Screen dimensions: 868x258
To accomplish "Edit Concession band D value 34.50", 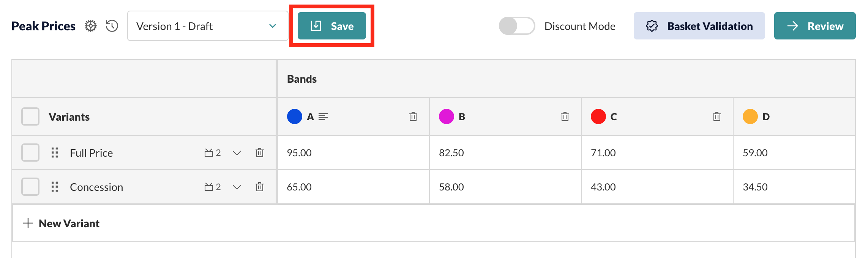I will [794, 187].
